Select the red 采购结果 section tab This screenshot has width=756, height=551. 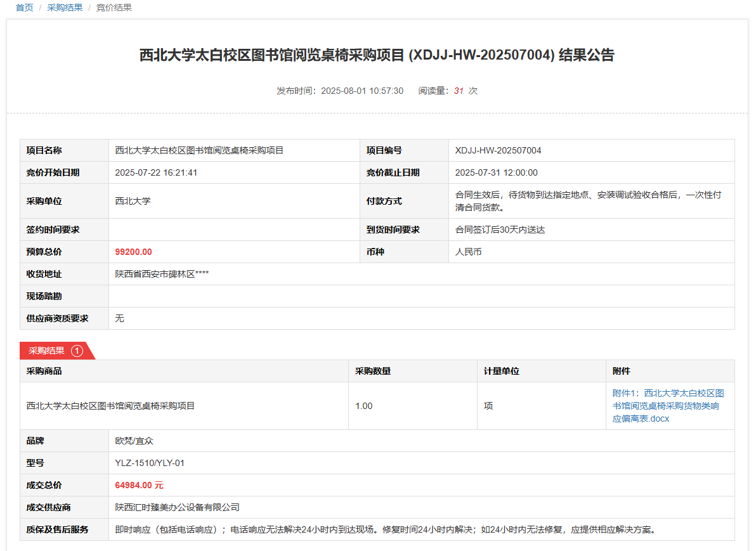point(47,351)
